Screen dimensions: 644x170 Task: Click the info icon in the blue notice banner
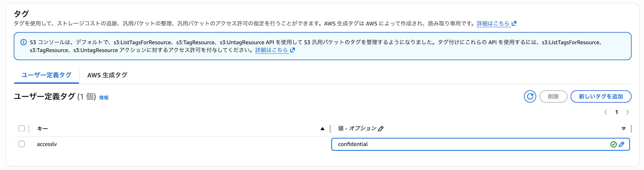[24, 42]
